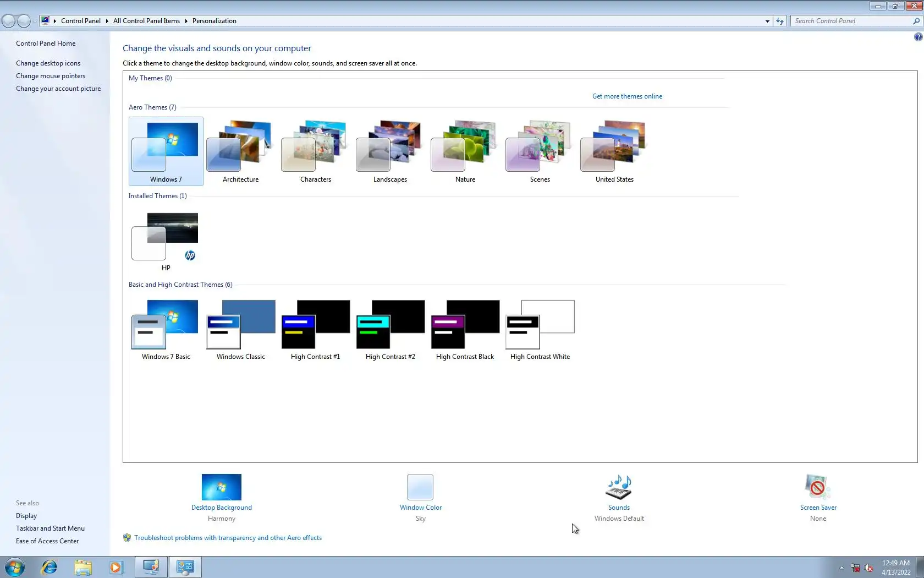Switch to the Landscapes theme
The height and width of the screenshot is (578, 924).
tap(390, 151)
